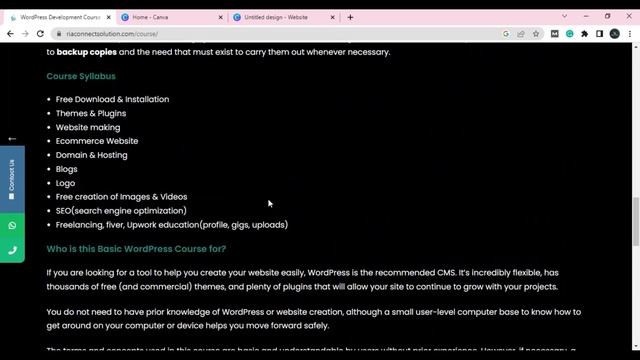Bookmark this page with the star icon
This screenshot has height=360, width=640.
click(536, 34)
